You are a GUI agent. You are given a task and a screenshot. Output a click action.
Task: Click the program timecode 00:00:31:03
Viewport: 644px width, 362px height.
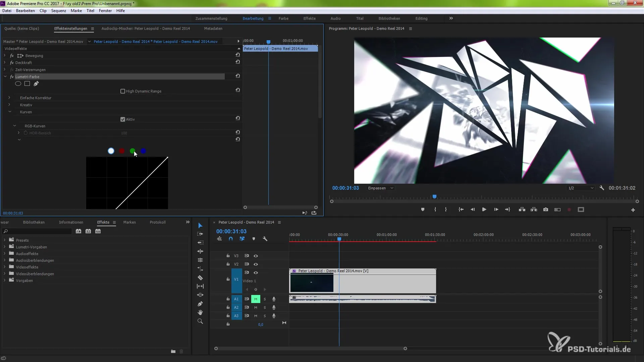point(345,188)
